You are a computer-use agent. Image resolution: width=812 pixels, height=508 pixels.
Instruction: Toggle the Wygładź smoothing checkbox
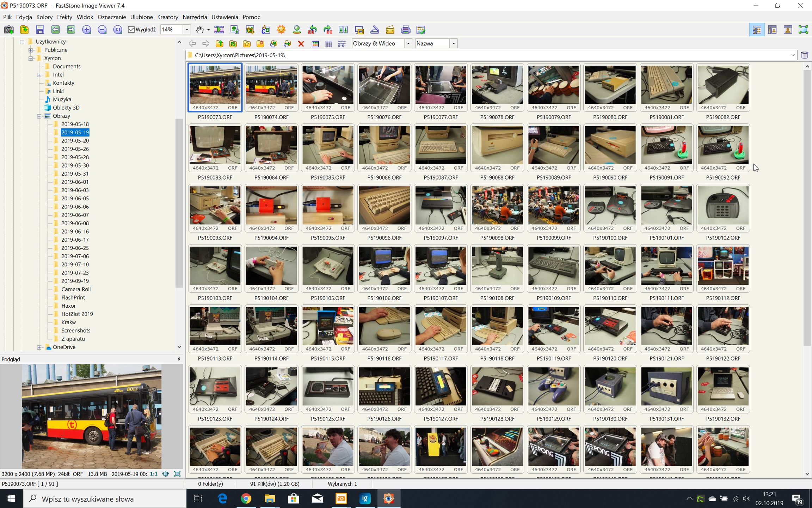pyautogui.click(x=131, y=30)
